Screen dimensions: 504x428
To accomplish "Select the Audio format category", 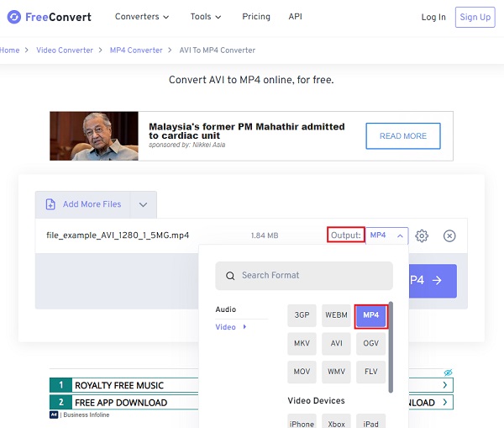I will click(x=226, y=309).
